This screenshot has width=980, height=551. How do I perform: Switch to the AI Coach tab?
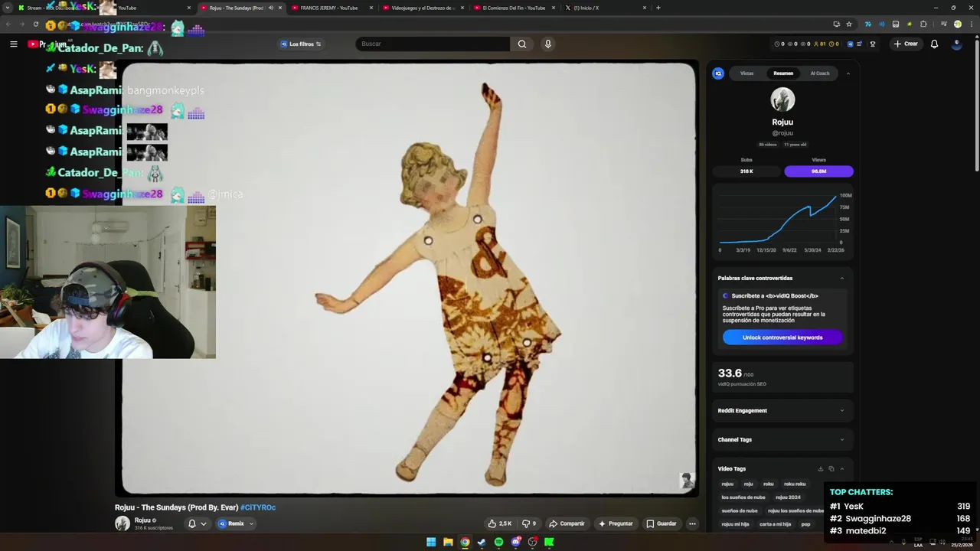click(x=819, y=73)
